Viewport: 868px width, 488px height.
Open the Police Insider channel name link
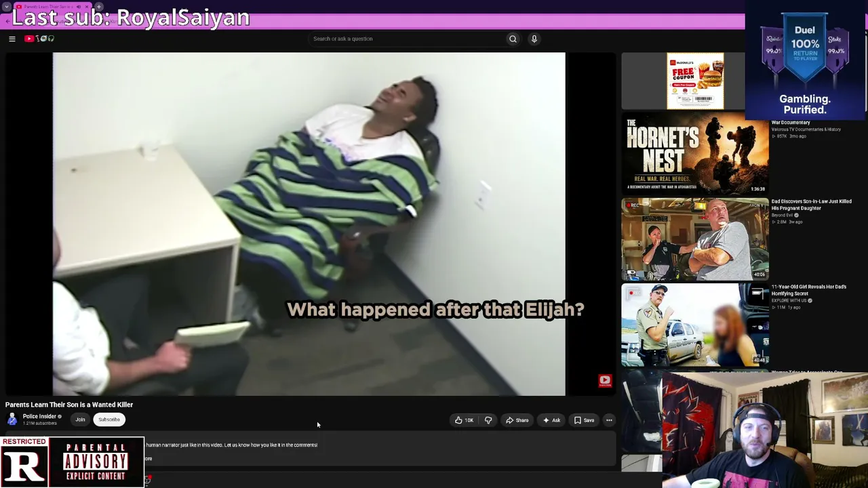coord(39,416)
